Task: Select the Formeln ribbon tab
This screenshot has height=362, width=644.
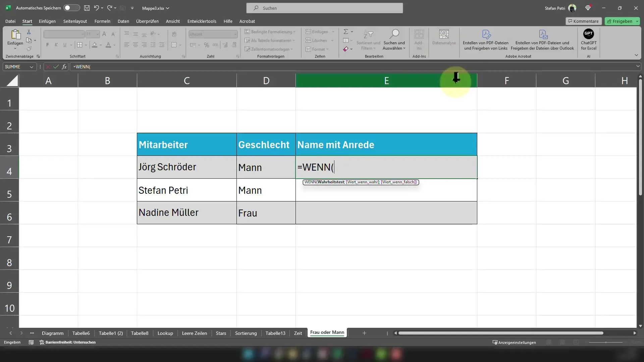Action: (x=102, y=21)
